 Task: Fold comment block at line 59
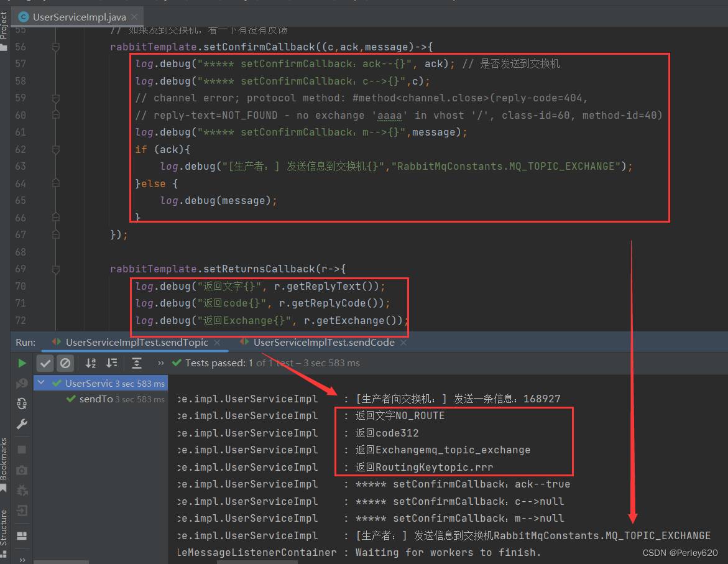56,98
